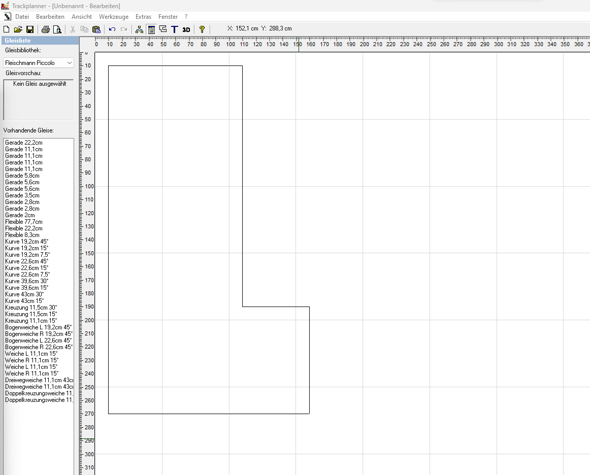
Task: Choose Bogenweiche L 19,2cm 45° item
Action: click(38, 327)
